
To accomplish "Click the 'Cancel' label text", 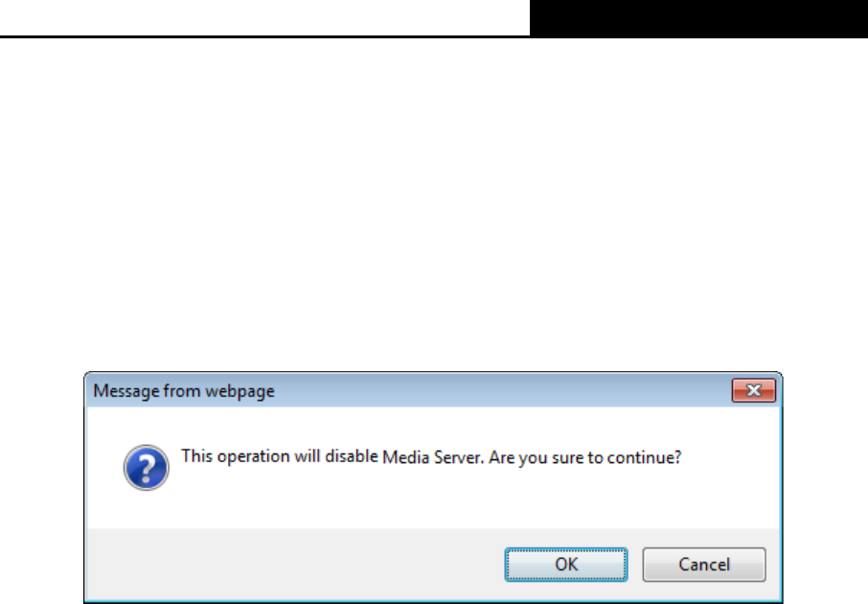I will (x=704, y=564).
